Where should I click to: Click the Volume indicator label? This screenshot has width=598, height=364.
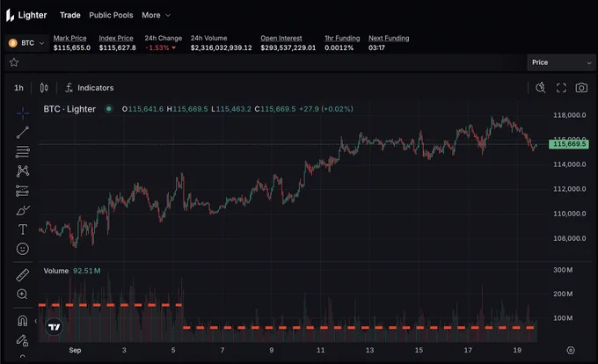[x=56, y=271]
